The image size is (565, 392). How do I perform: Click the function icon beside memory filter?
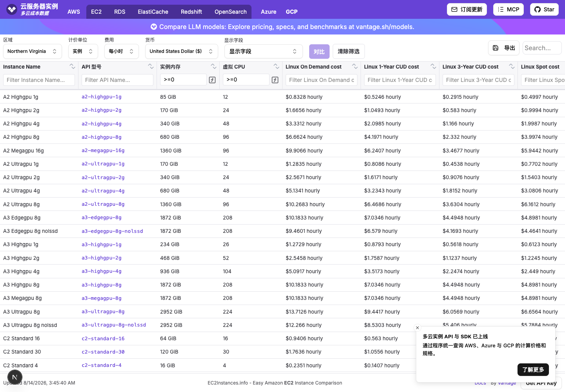(212, 80)
